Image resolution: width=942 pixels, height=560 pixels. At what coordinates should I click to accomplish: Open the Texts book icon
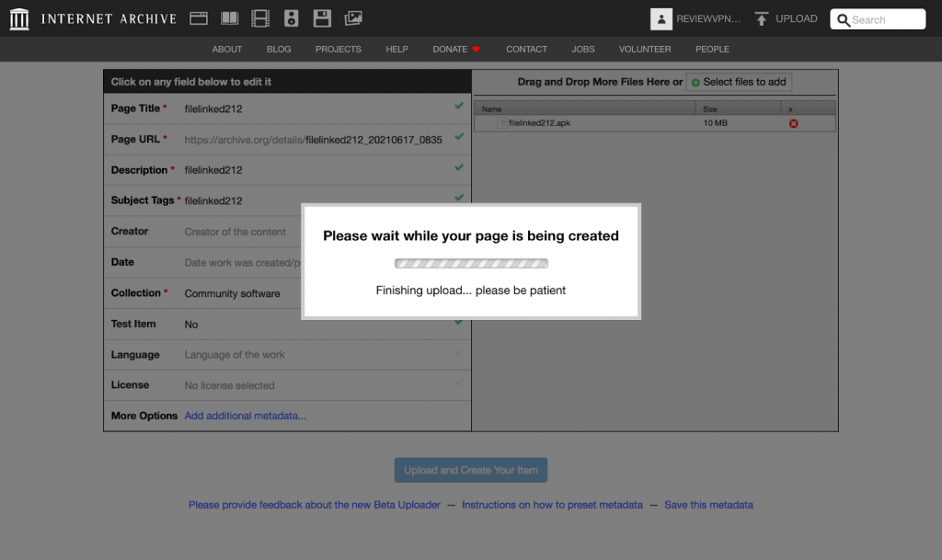coord(229,18)
